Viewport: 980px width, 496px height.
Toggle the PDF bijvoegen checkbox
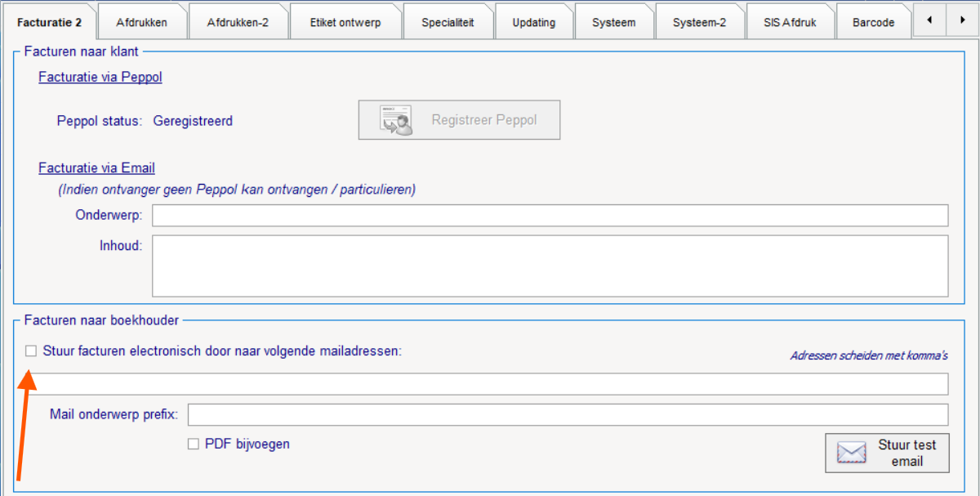pyautogui.click(x=194, y=445)
